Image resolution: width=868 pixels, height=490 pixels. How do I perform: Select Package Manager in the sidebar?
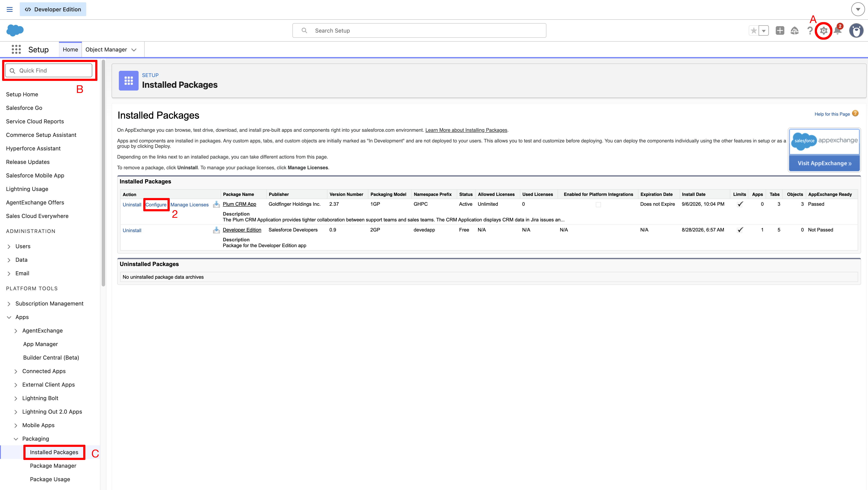pyautogui.click(x=53, y=466)
